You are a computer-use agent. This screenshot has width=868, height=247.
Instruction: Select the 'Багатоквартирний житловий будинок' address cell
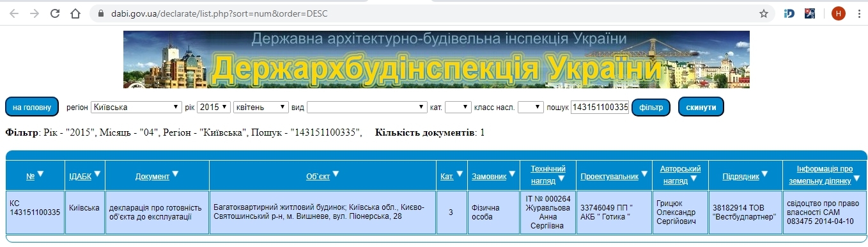coord(323,212)
